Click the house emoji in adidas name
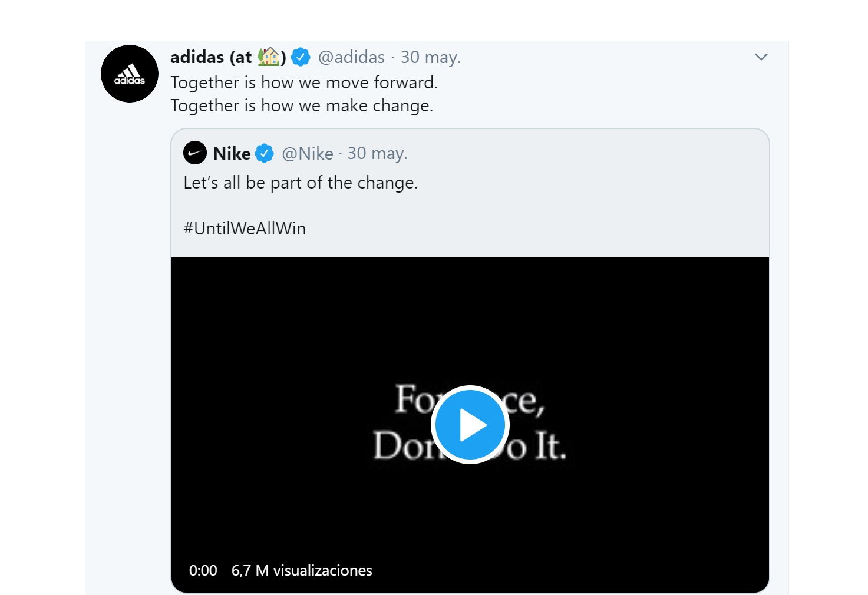Image resolution: width=868 pixels, height=595 pixels. coord(269,57)
